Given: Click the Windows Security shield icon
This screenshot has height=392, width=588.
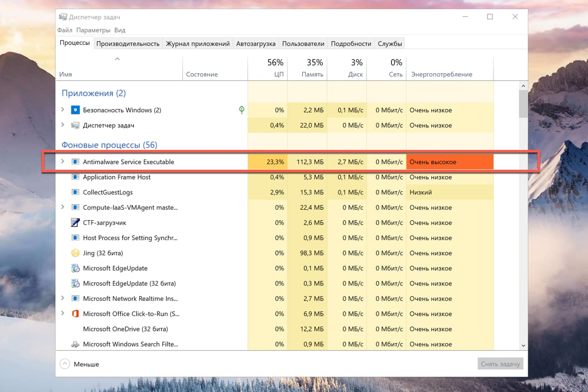Looking at the screenshot, I should pyautogui.click(x=75, y=110).
